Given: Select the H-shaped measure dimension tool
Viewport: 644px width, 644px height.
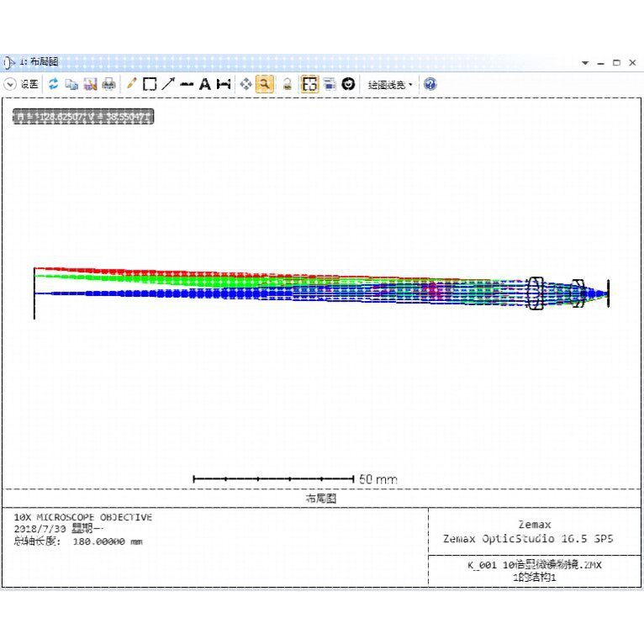Looking at the screenshot, I should [224, 84].
